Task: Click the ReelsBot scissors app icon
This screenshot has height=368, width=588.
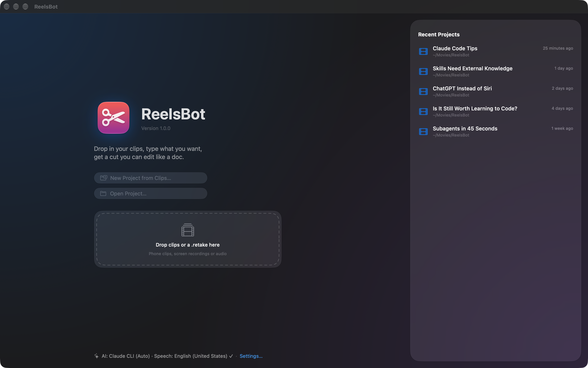Action: click(x=113, y=118)
